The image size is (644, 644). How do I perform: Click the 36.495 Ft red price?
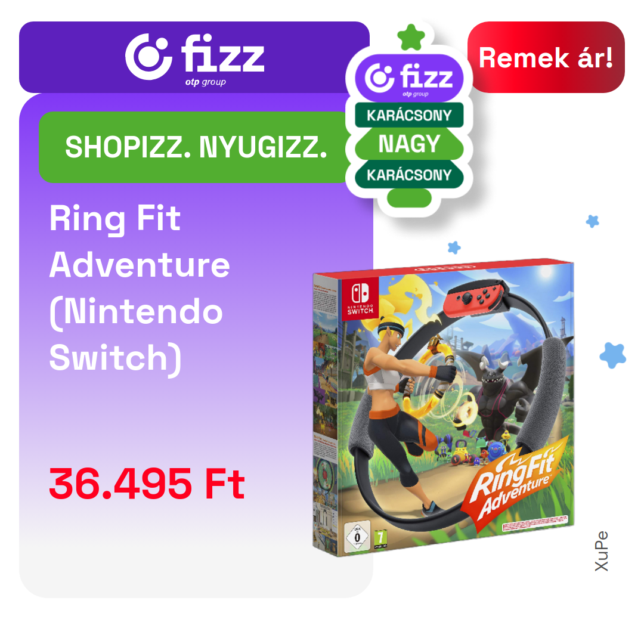[x=147, y=484]
